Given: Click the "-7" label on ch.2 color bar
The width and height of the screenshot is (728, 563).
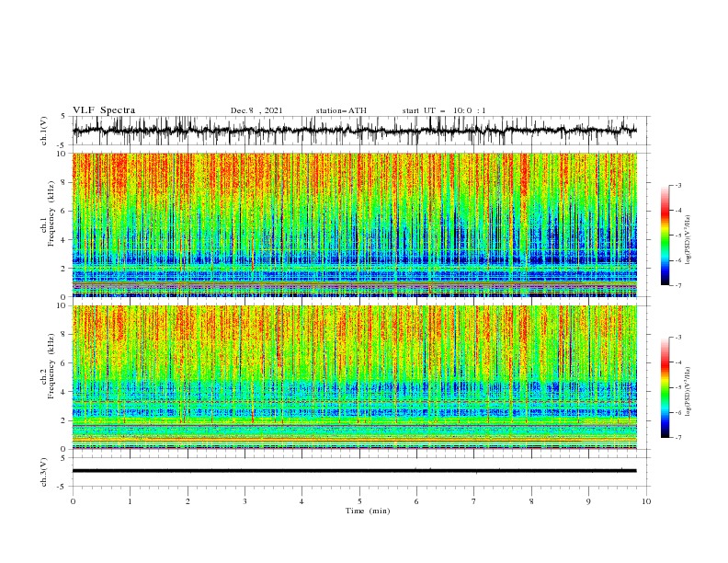Looking at the screenshot, I should (x=678, y=438).
